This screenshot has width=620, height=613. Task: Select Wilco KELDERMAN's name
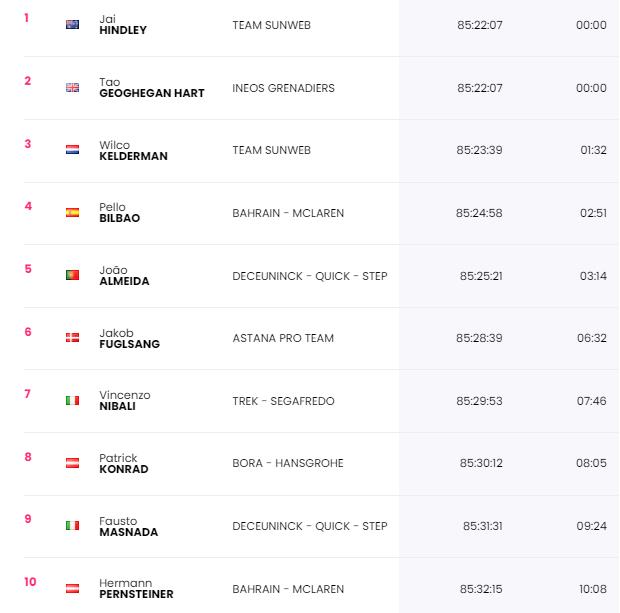tap(133, 150)
